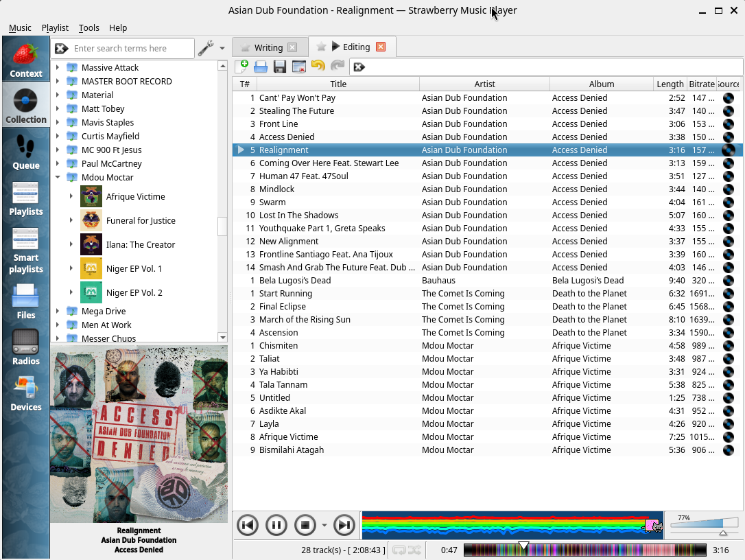The height and width of the screenshot is (560, 745).
Task: Skip to the next track
Action: click(x=344, y=525)
